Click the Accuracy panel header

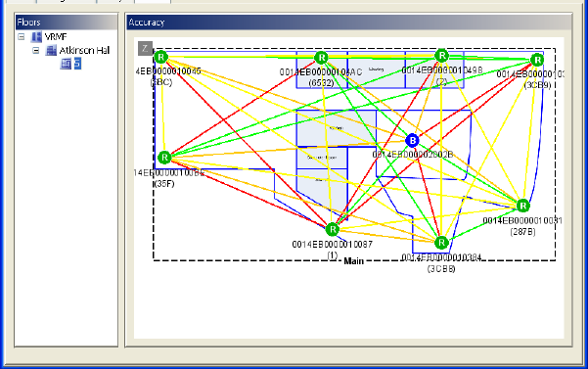(x=348, y=23)
